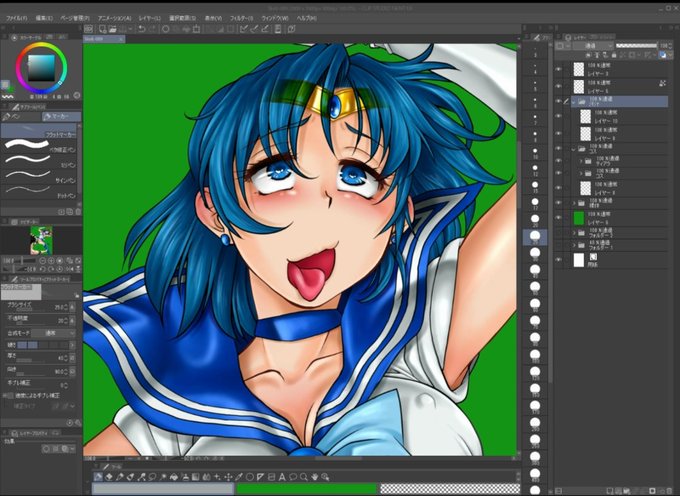Switch to the ペン sub tool tab

[21, 117]
